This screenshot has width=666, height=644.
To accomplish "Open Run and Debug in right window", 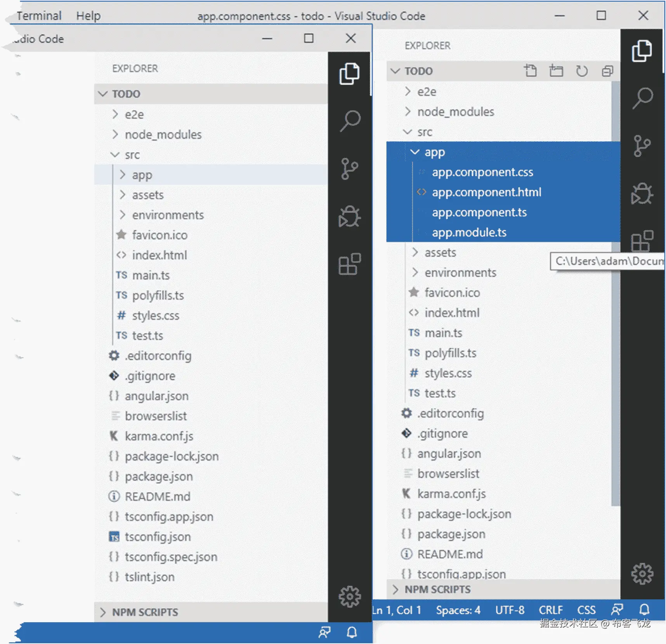I will 642,194.
